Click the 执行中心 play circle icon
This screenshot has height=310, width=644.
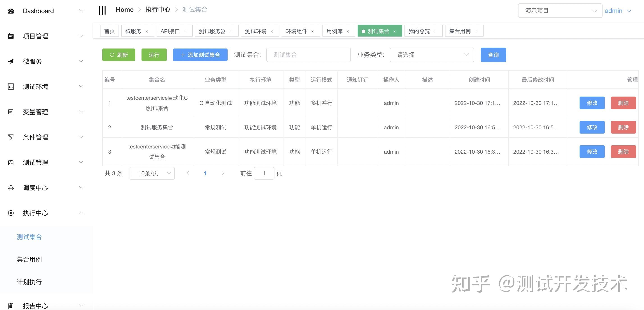click(11, 213)
